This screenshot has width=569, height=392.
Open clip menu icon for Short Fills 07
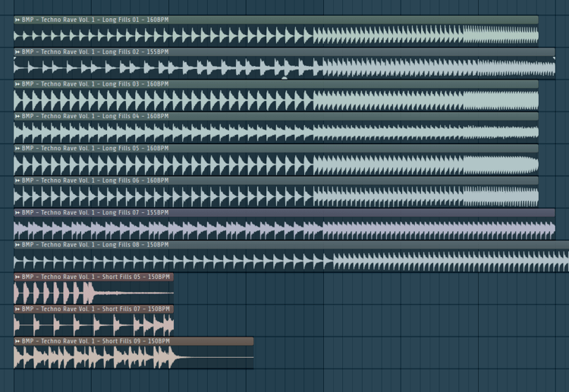pos(17,309)
